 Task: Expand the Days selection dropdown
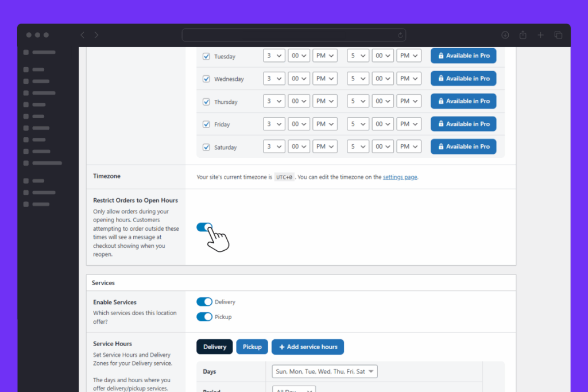(x=324, y=371)
